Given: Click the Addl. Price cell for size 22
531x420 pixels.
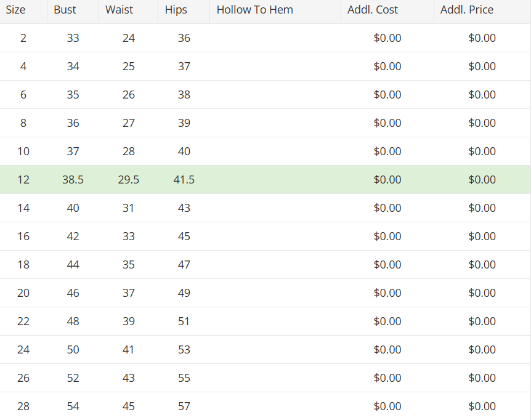Looking at the screenshot, I should (482, 321).
